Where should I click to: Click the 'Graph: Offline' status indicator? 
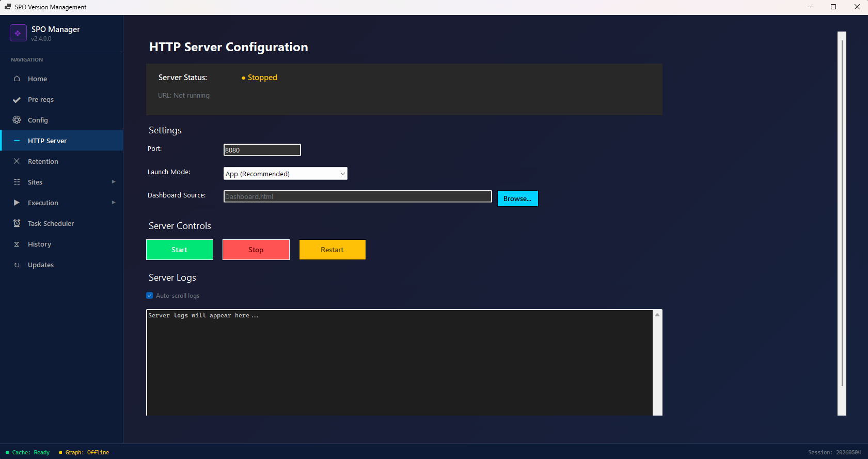pyautogui.click(x=84, y=452)
